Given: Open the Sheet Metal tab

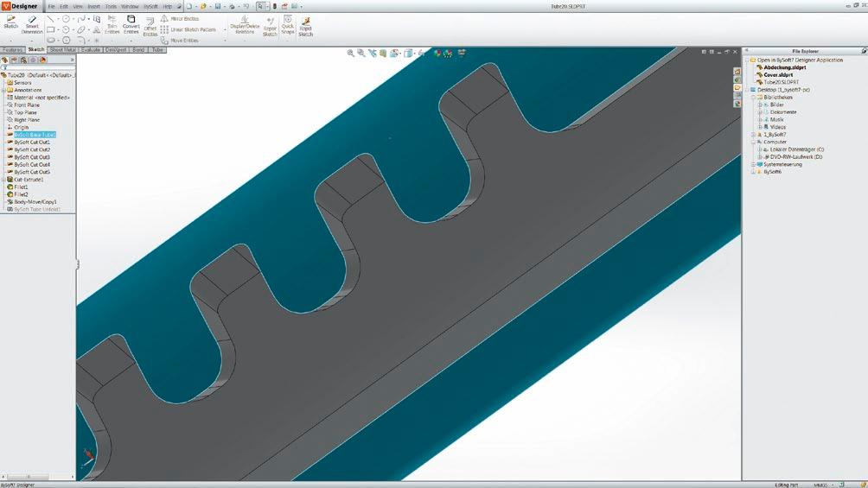Looking at the screenshot, I should point(62,50).
